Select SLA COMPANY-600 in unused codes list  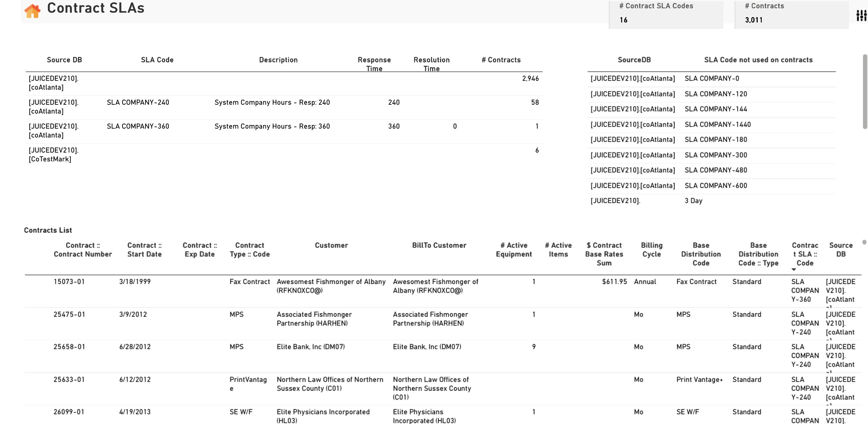click(716, 185)
